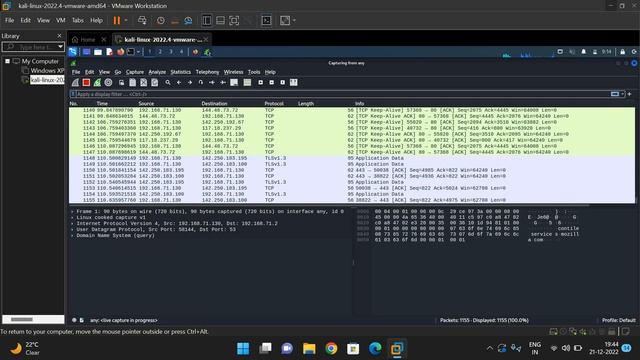Image resolution: width=640 pixels, height=360 pixels.
Task: Open the VMware VM menu
Action: tap(61, 20)
